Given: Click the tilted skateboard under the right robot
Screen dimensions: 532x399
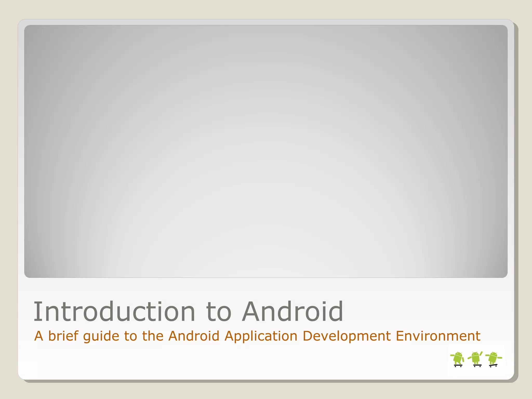Looking at the screenshot, I should click(x=493, y=365).
